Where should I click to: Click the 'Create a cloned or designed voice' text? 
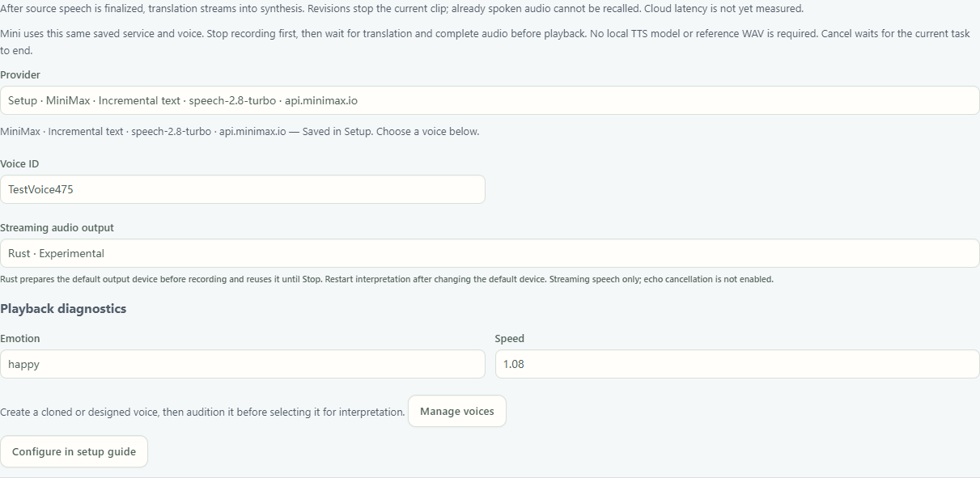point(202,412)
